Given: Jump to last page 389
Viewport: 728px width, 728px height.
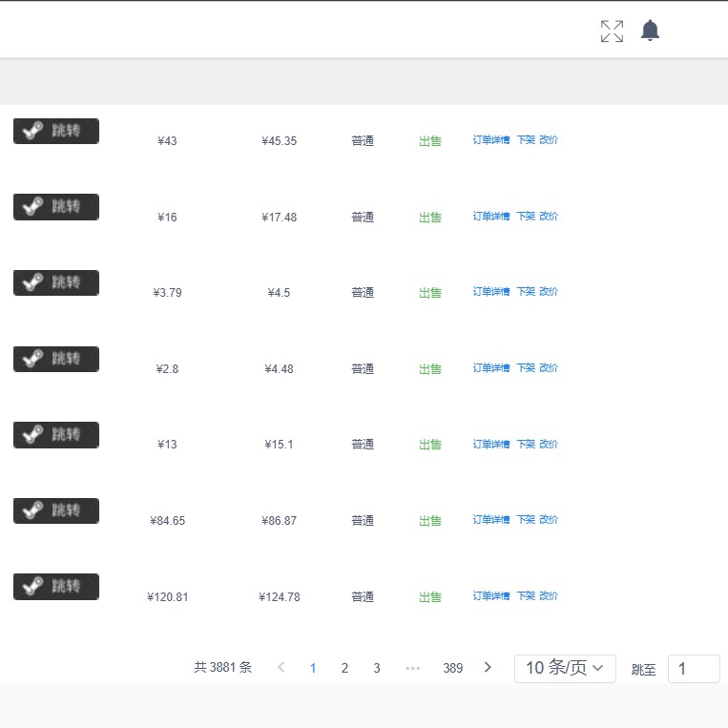Looking at the screenshot, I should click(x=452, y=668).
